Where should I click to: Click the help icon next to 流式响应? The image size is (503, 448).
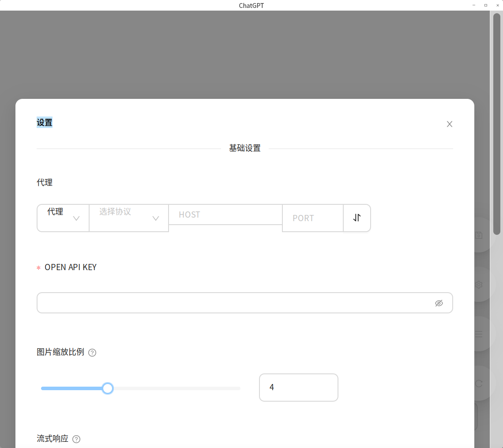click(76, 439)
